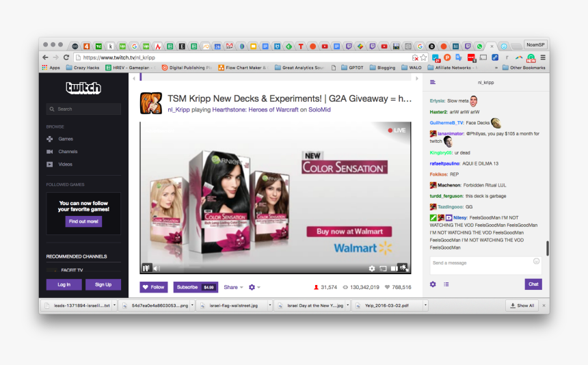Click the Log In button
588x365 pixels.
[x=64, y=284]
